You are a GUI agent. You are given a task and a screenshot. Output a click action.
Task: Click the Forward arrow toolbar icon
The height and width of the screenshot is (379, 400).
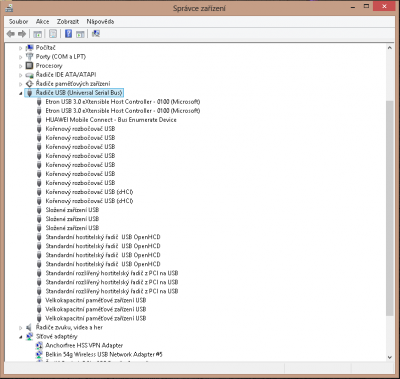[x=22, y=34]
